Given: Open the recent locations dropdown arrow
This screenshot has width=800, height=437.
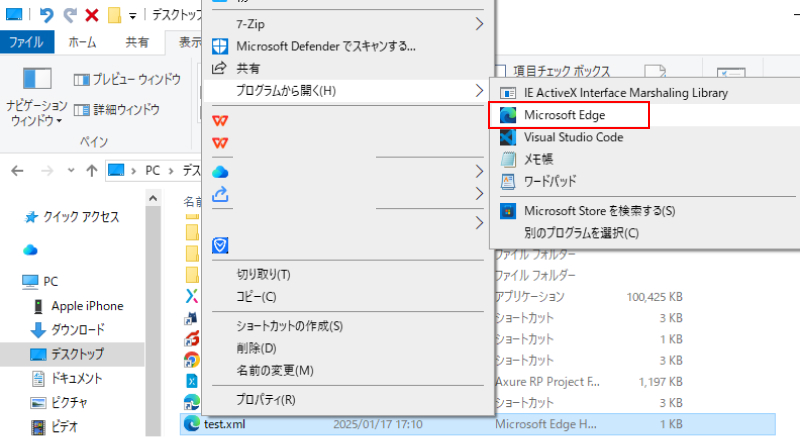Looking at the screenshot, I should click(x=71, y=170).
